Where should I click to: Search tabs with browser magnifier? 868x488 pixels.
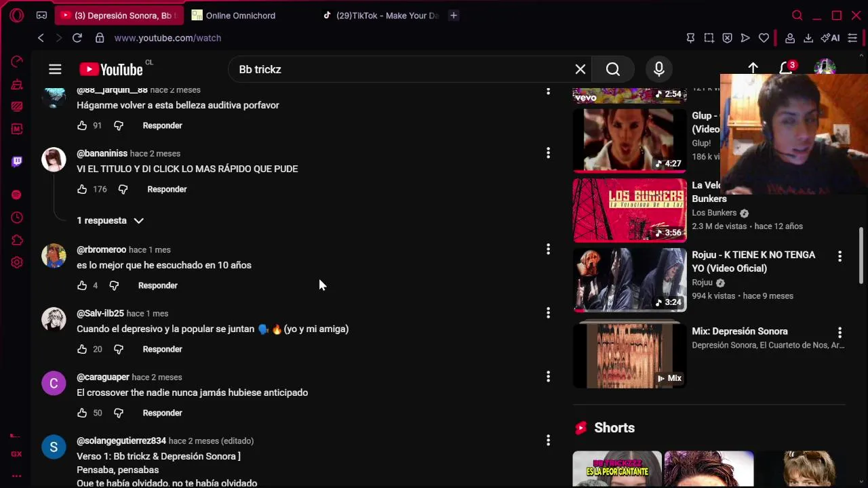click(797, 15)
